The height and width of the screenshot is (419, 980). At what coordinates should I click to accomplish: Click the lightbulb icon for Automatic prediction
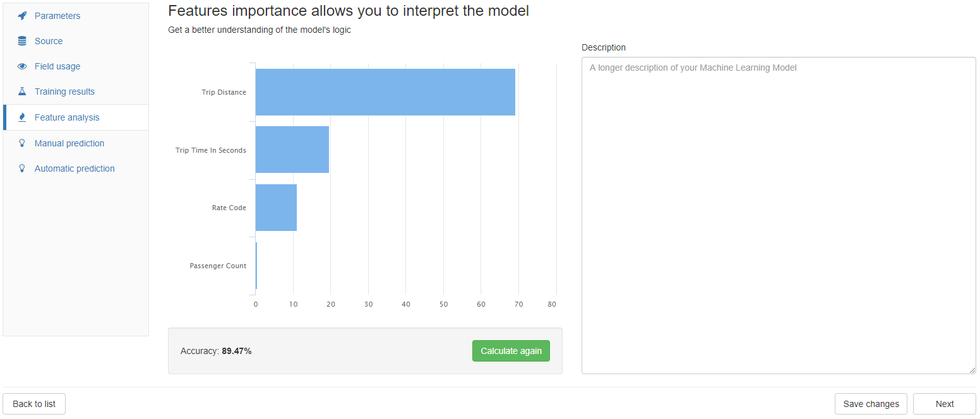click(22, 168)
